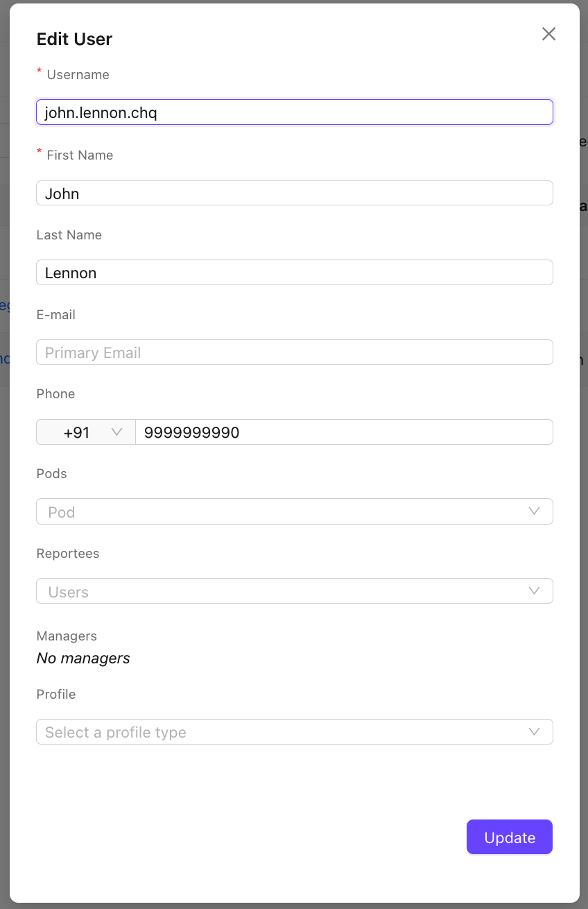588x909 pixels.
Task: Click the No managers text
Action: point(83,659)
